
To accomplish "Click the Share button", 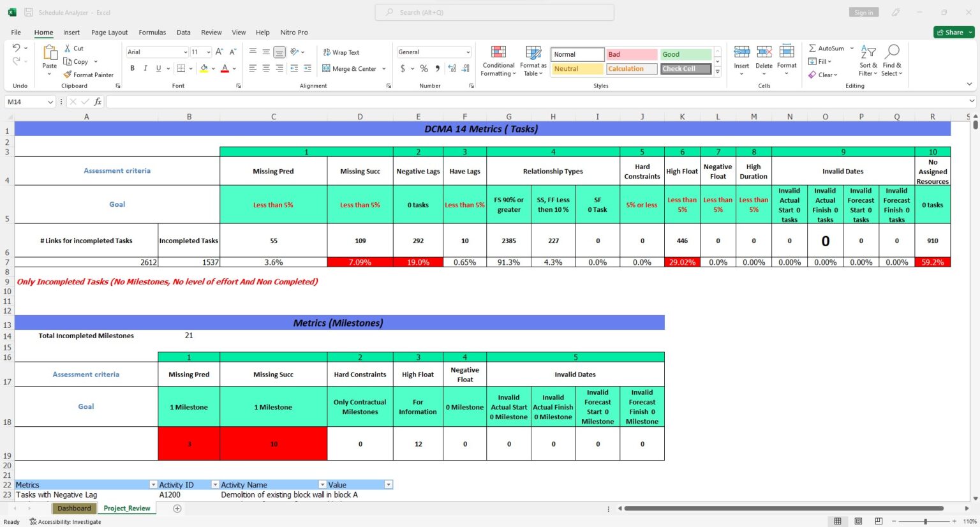I will click(x=953, y=32).
